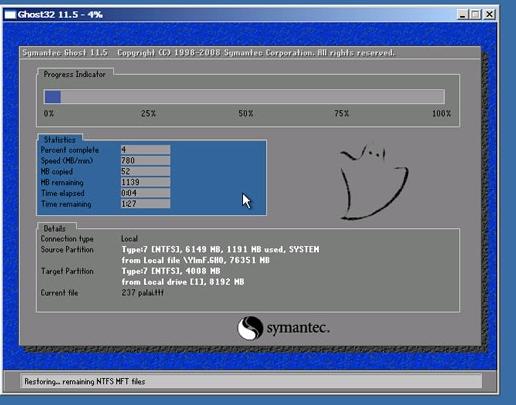Screen dimensions: 516x405
Task: Click the ghost mascot drawing
Action: (374, 182)
